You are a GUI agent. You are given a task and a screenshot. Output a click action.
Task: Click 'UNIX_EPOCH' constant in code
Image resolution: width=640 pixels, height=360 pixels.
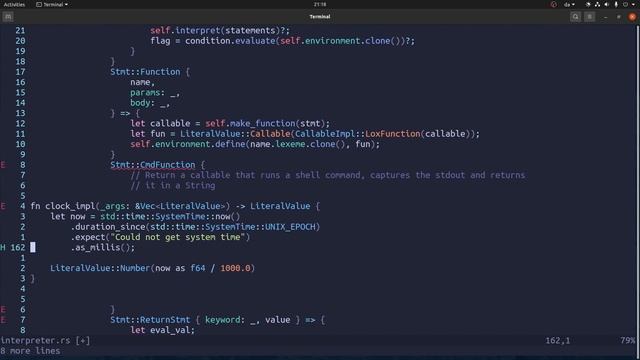click(290, 227)
